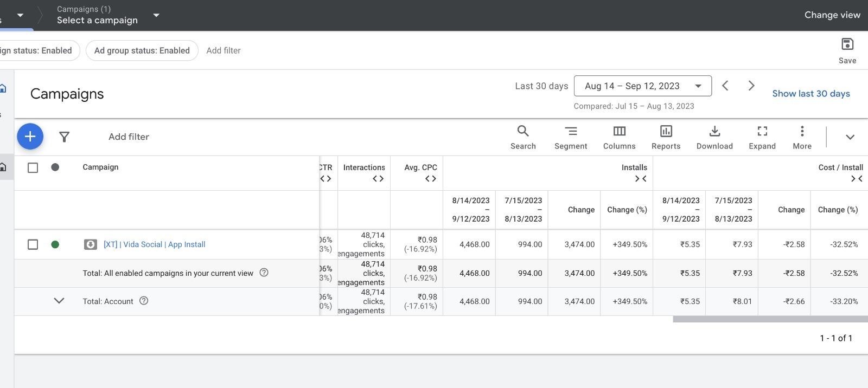Open the Vida Social App Install campaign

pos(154,244)
